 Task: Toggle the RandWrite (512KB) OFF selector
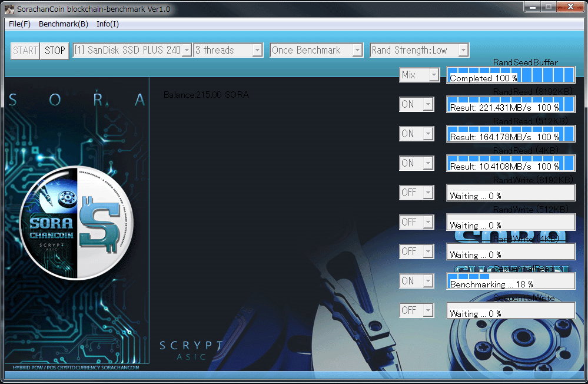417,222
